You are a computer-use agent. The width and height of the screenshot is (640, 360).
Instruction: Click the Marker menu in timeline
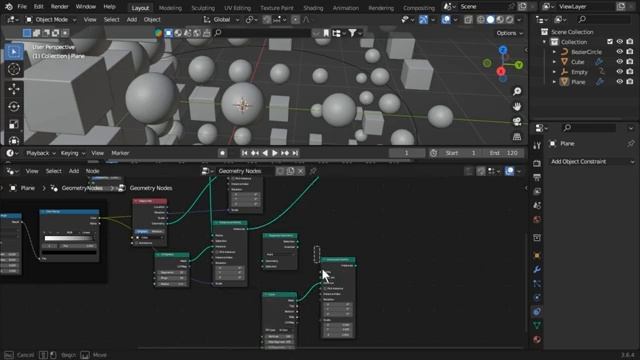(120, 153)
